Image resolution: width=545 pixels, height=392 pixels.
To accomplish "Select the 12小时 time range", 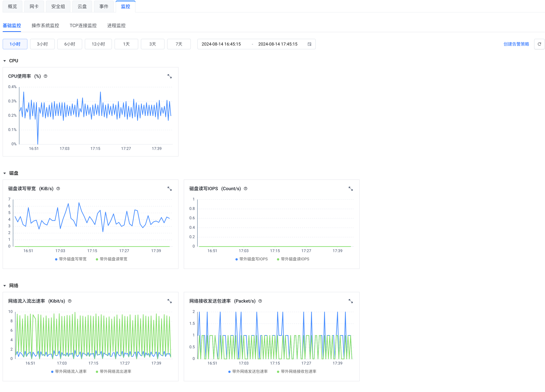I will pyautogui.click(x=98, y=44).
